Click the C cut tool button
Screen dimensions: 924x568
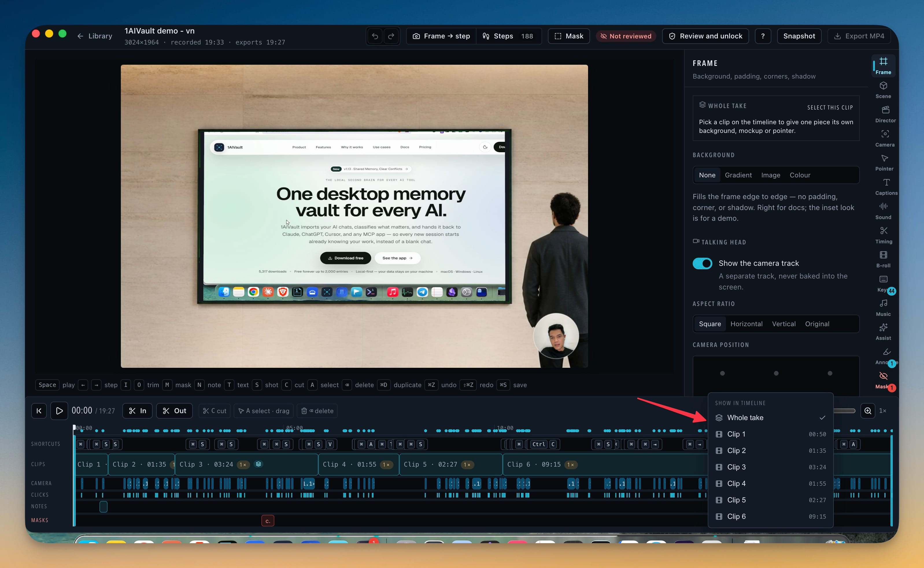point(215,411)
